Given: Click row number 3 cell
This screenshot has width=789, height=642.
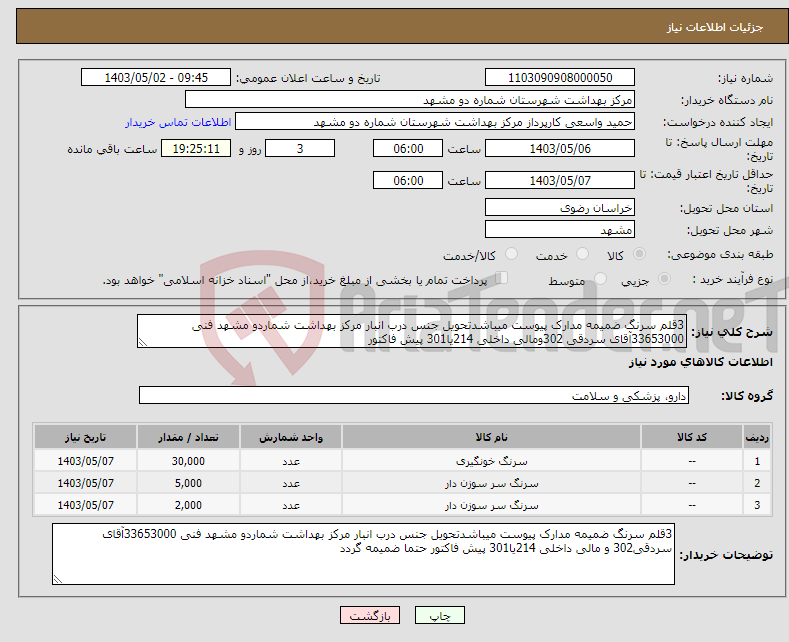Looking at the screenshot, I should coord(757,505).
